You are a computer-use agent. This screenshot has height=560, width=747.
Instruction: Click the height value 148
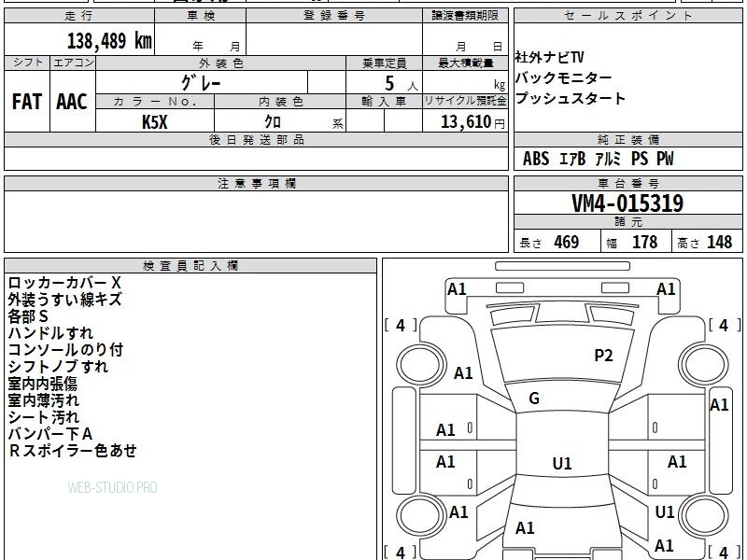pos(719,243)
